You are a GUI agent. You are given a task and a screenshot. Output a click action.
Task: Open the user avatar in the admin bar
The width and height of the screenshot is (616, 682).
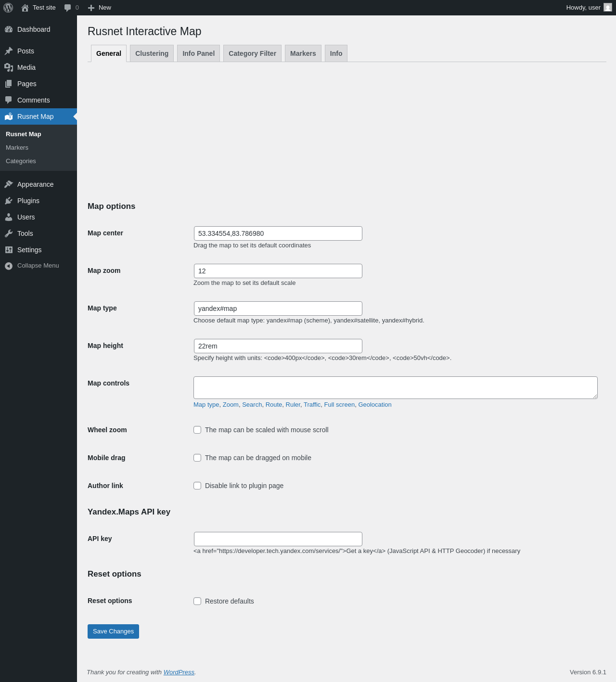coord(608,8)
